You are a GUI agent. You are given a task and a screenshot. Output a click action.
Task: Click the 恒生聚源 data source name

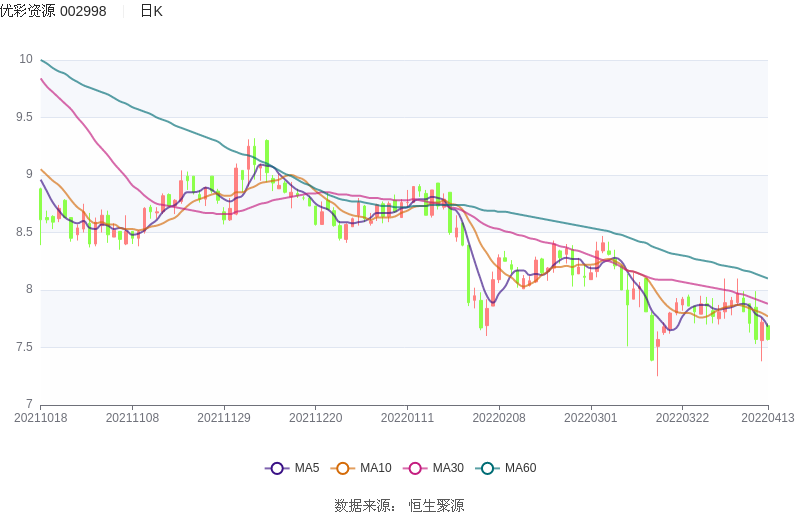tap(436, 505)
